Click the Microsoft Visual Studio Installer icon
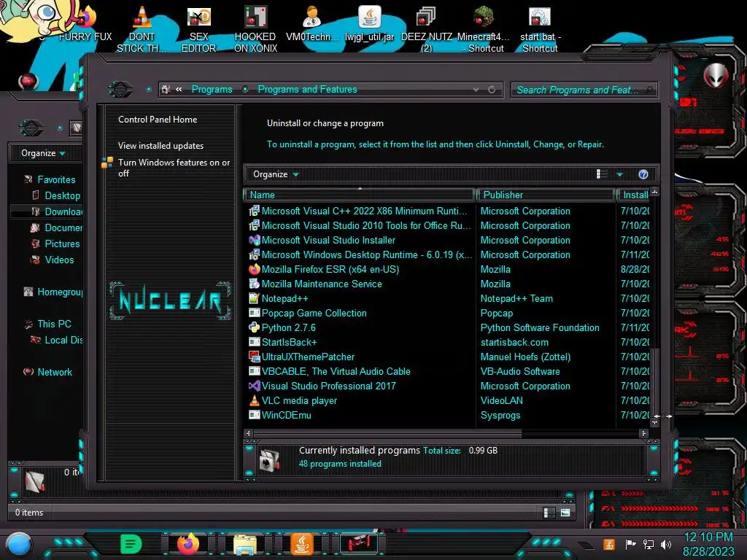 [255, 240]
